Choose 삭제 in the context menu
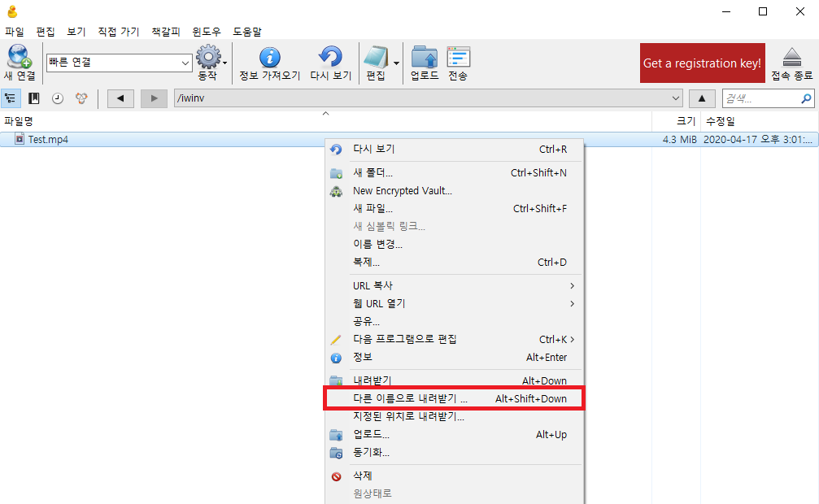The height and width of the screenshot is (504, 819). point(454,476)
